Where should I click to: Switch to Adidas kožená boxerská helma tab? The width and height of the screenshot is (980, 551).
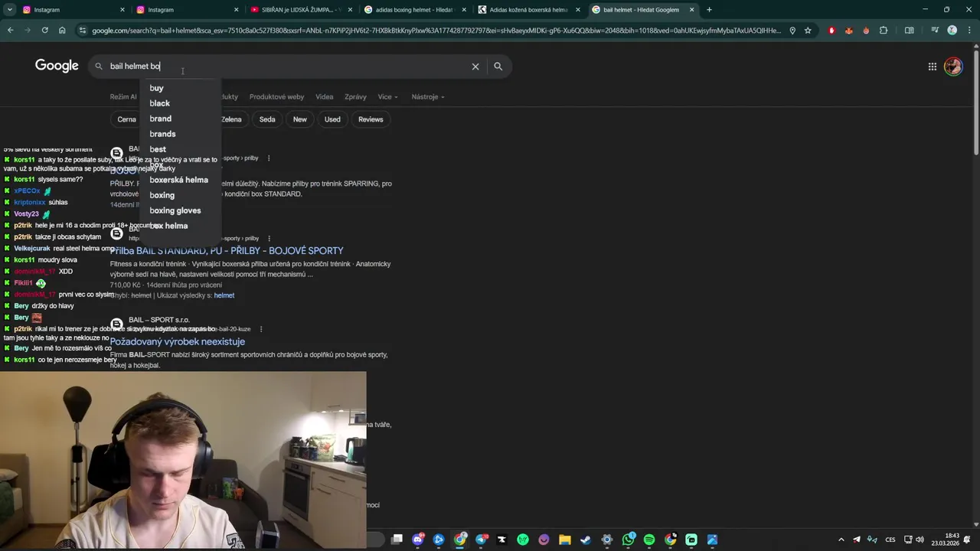point(528,10)
